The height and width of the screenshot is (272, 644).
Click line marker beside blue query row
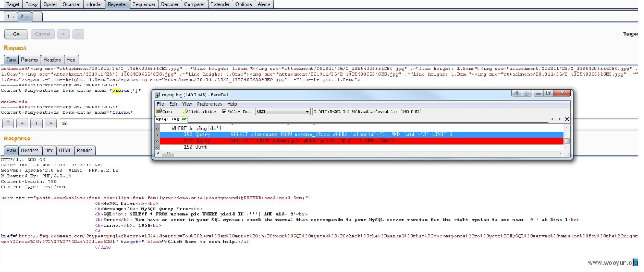pos(157,135)
